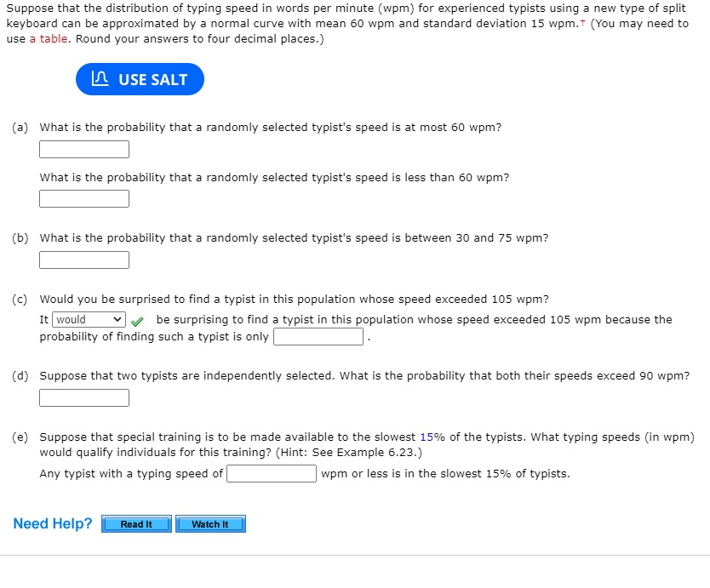Click the Read It help option
Screen dimensions: 710x588
(x=135, y=524)
